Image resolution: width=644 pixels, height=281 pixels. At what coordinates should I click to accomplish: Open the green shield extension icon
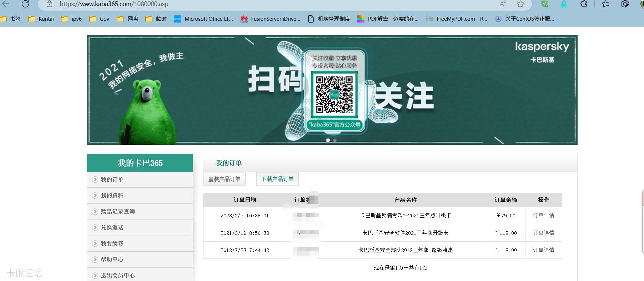pos(544,4)
